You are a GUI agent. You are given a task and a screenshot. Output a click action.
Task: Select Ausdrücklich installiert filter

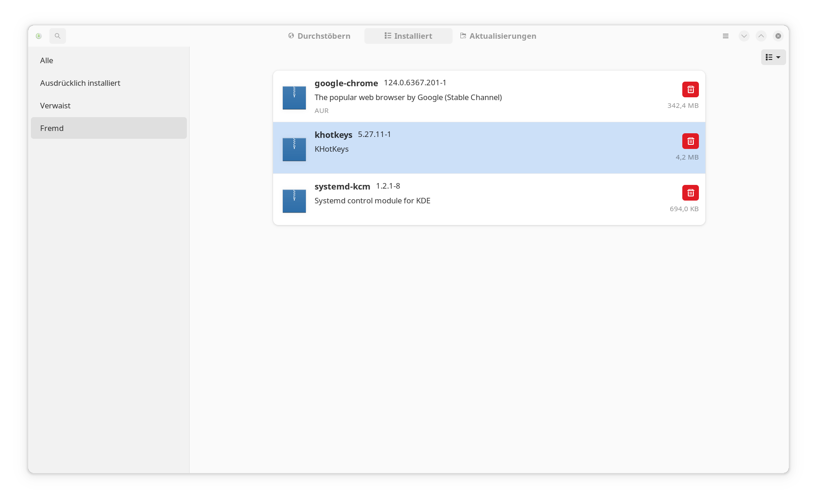(80, 83)
